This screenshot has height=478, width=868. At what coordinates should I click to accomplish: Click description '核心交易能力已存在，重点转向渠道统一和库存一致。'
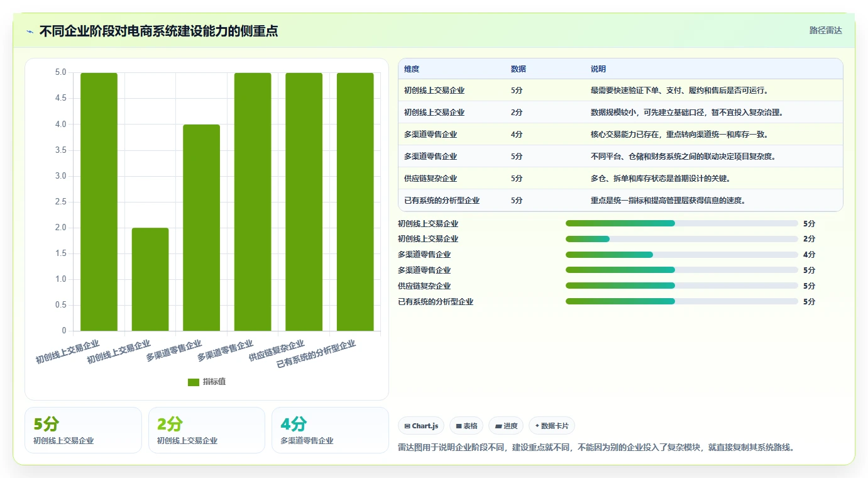679,135
